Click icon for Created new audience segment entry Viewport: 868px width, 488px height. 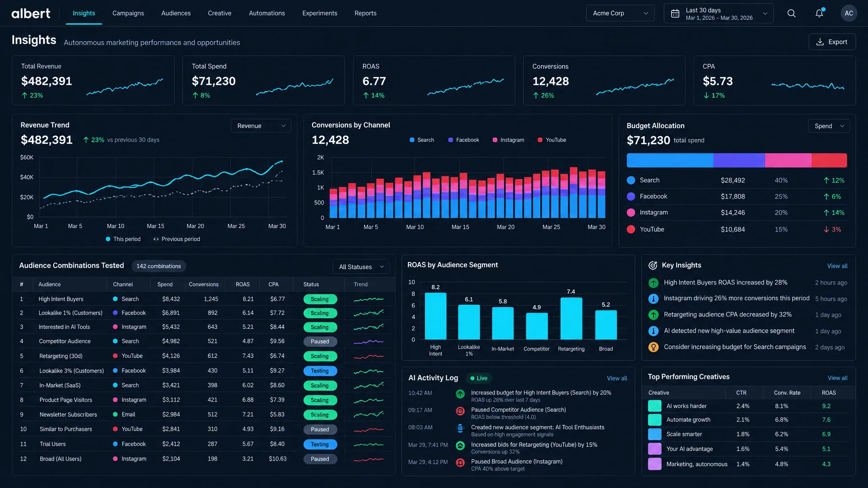(461, 428)
